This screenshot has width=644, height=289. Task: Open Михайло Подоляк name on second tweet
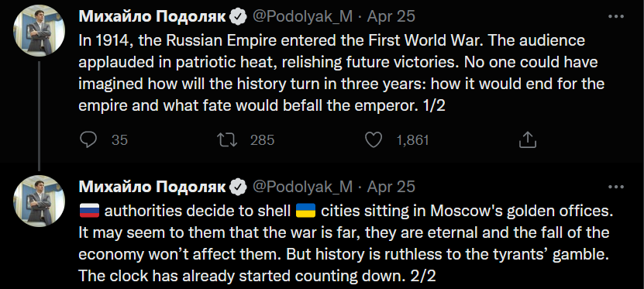[153, 188]
